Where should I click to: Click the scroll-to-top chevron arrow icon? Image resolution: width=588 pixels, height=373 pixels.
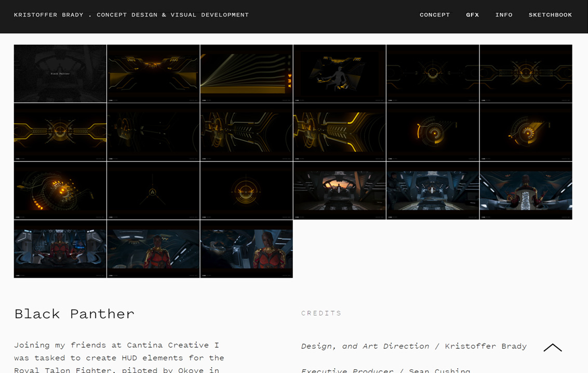click(x=552, y=348)
